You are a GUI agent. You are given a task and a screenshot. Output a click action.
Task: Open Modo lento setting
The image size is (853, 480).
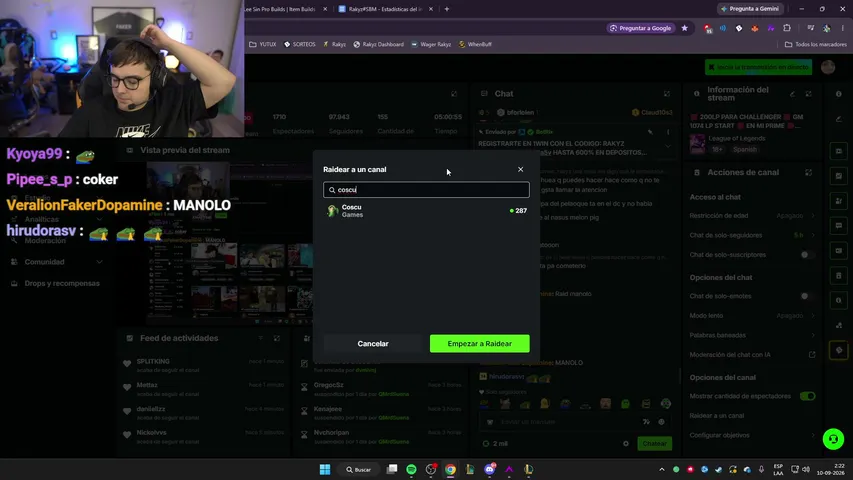point(752,316)
